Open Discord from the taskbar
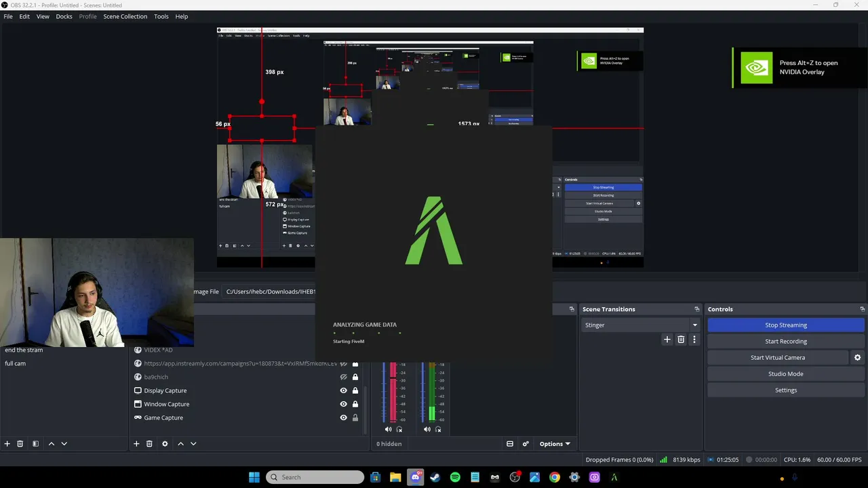This screenshot has height=488, width=868. 416,477
